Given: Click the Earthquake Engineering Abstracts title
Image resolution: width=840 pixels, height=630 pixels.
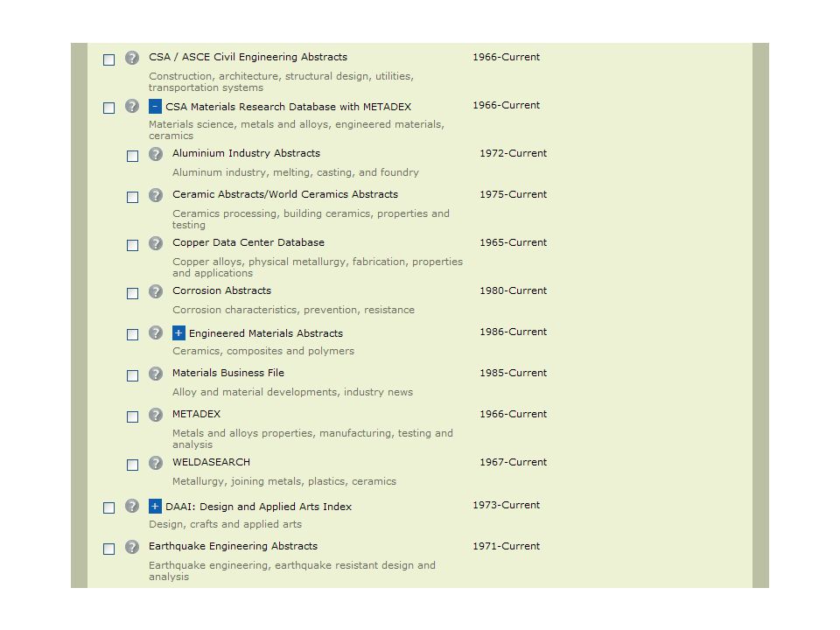Looking at the screenshot, I should [x=233, y=546].
